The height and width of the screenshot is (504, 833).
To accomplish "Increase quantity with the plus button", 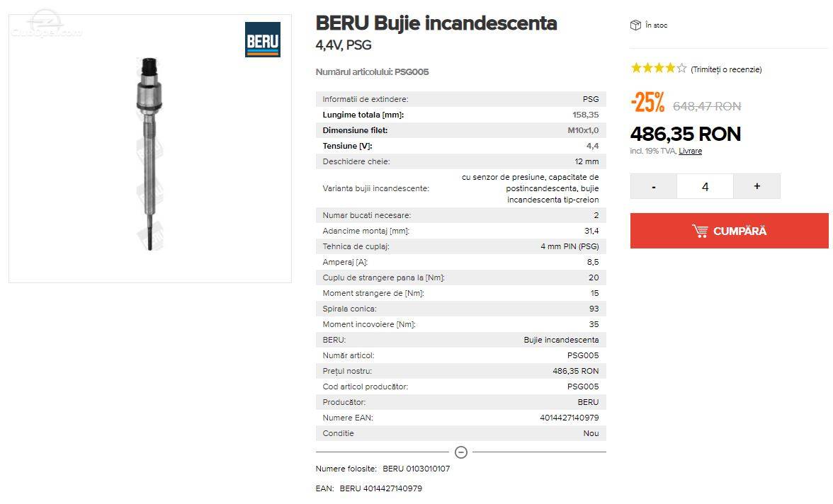I will coord(757,186).
